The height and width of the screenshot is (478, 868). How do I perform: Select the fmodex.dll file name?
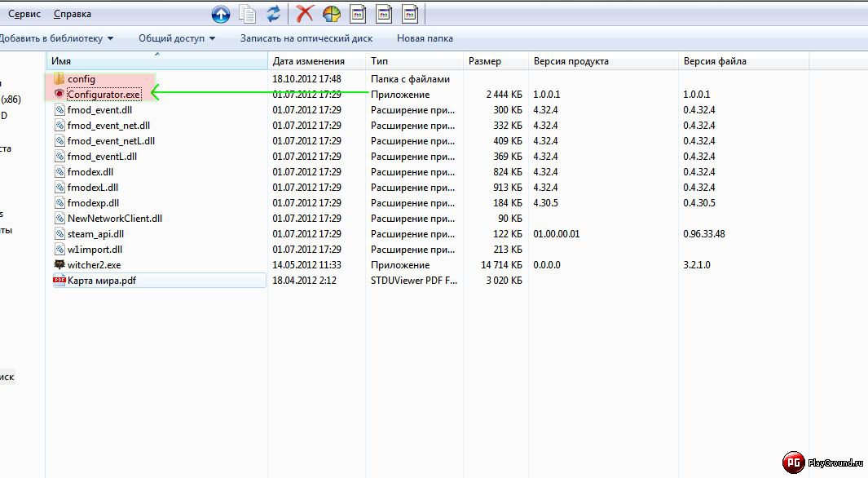90,172
